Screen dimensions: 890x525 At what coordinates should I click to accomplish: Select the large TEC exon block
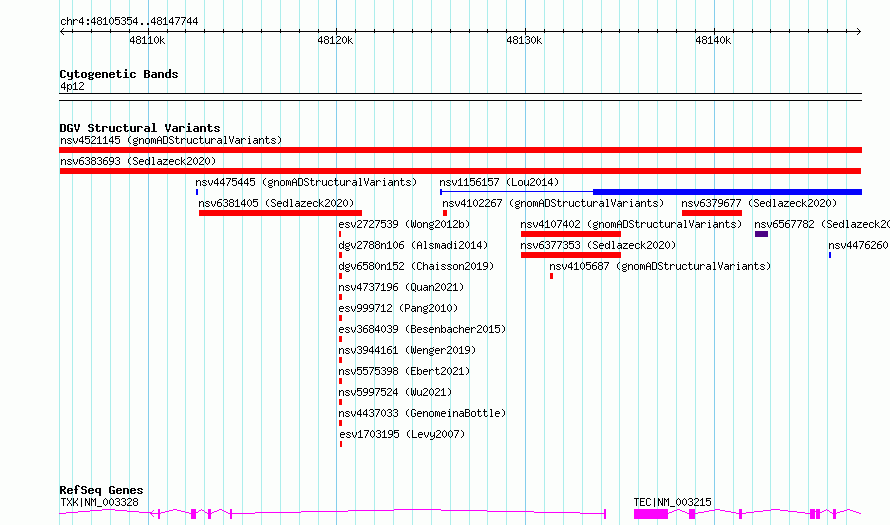point(651,514)
